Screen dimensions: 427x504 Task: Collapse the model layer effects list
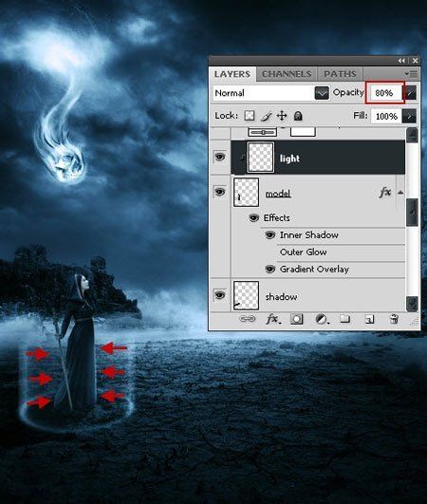point(400,193)
